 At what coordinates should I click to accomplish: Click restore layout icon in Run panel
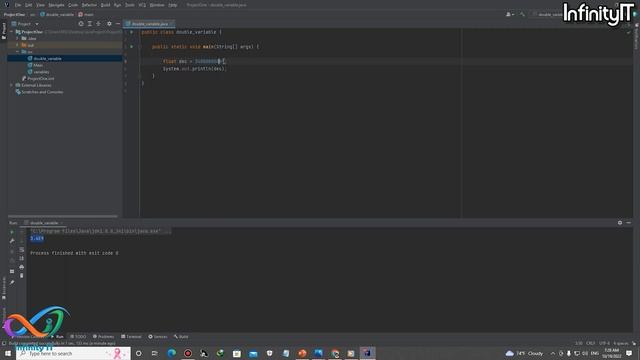(12, 271)
